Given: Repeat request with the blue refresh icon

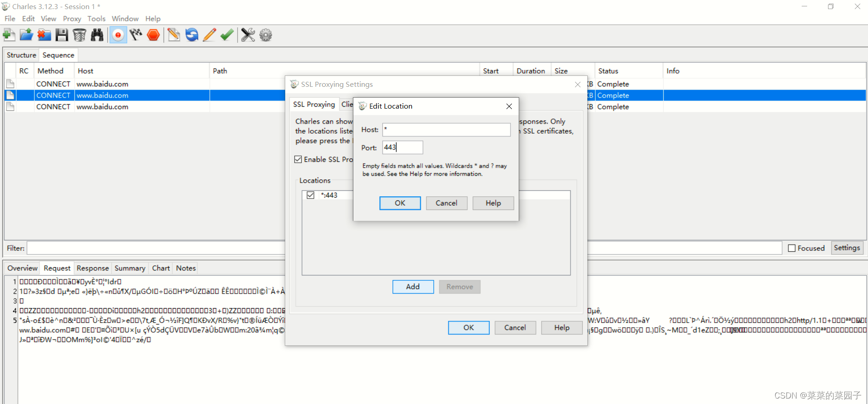Looking at the screenshot, I should tap(192, 35).
